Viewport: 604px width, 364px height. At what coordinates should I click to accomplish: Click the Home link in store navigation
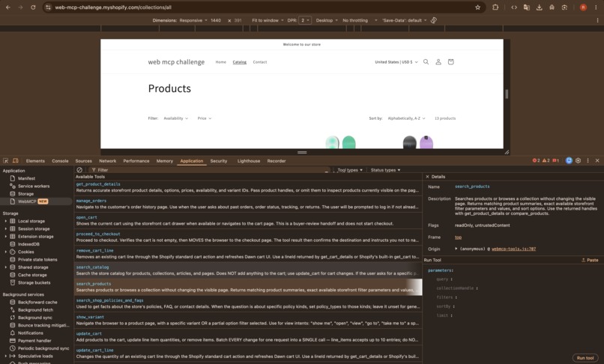[x=221, y=62]
